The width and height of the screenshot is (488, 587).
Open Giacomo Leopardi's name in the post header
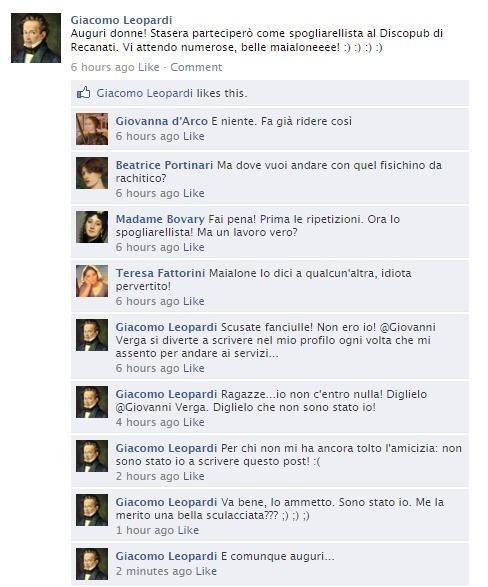tap(122, 20)
